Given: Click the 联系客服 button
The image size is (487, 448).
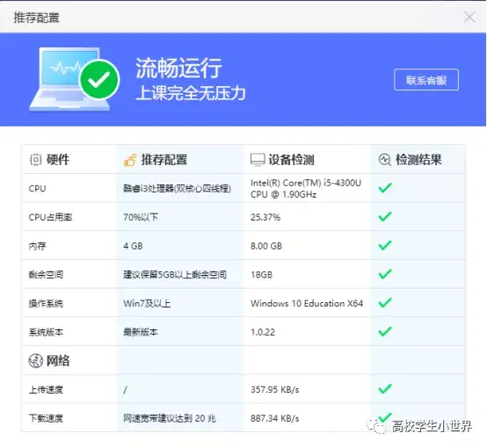Looking at the screenshot, I should click(x=426, y=80).
